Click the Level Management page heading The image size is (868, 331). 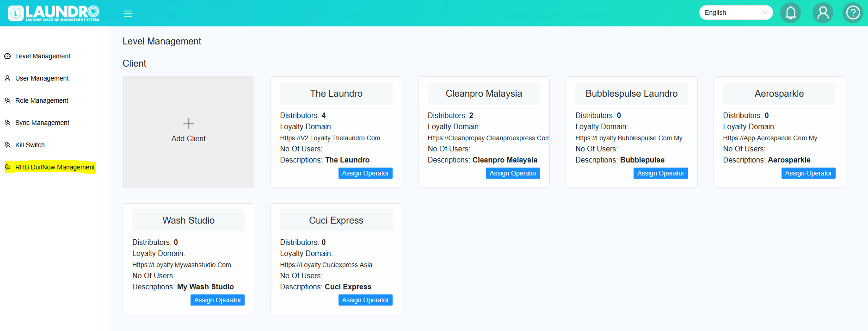point(162,41)
